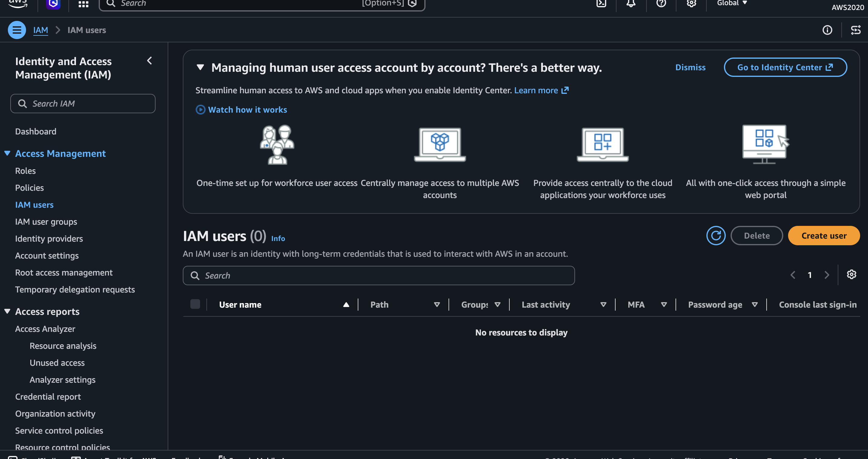The height and width of the screenshot is (459, 868).
Task: Sort by Password age column arrow
Action: click(755, 305)
